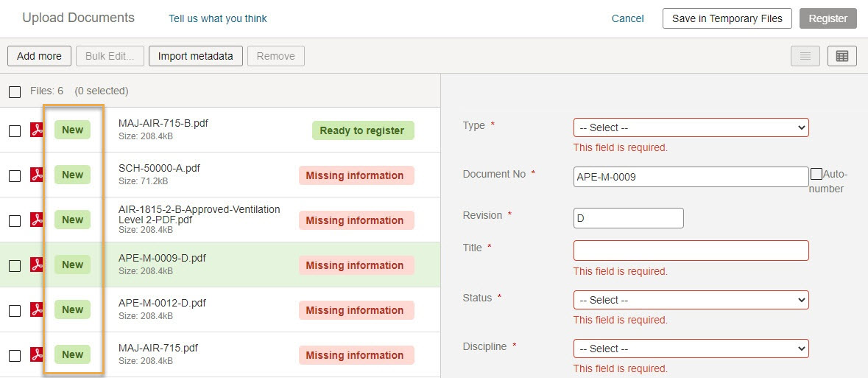Viewport: 868px width, 378px height.
Task: Switch to the list view icon
Action: tap(805, 56)
